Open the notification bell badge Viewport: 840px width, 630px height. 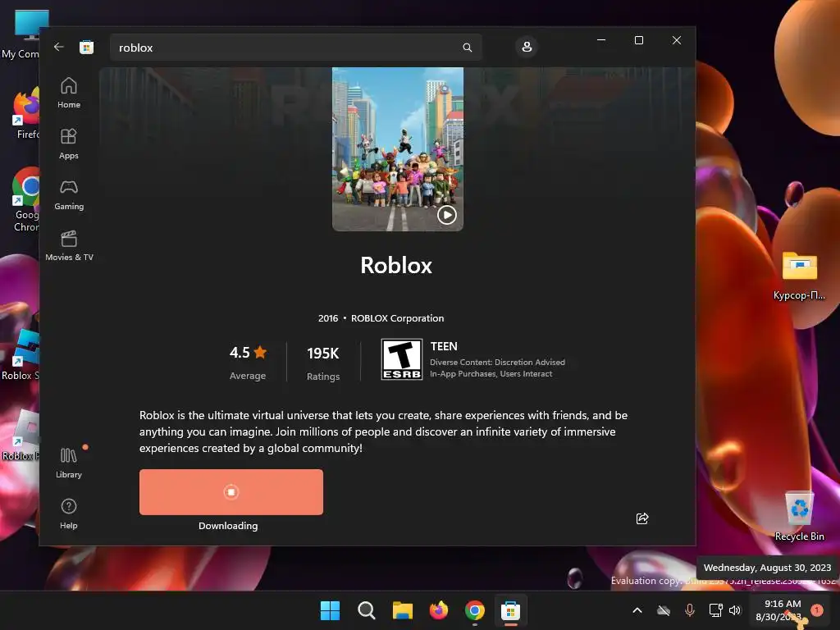[x=817, y=609]
